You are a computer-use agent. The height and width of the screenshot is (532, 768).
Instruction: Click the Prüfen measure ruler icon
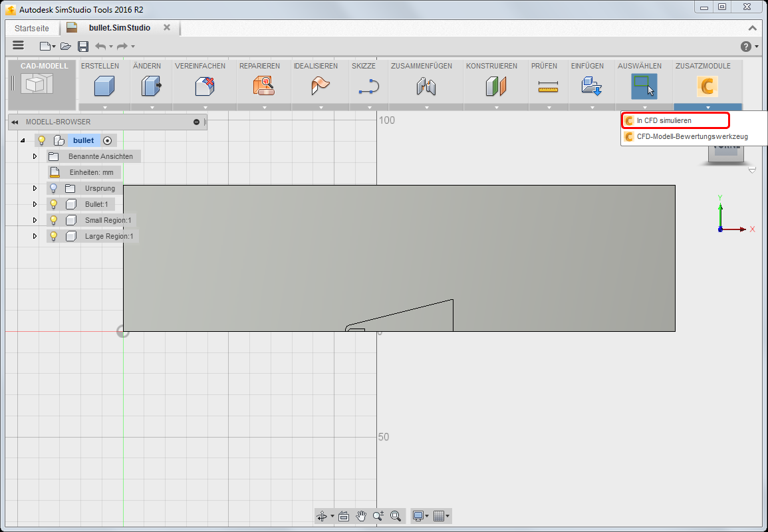(548, 86)
